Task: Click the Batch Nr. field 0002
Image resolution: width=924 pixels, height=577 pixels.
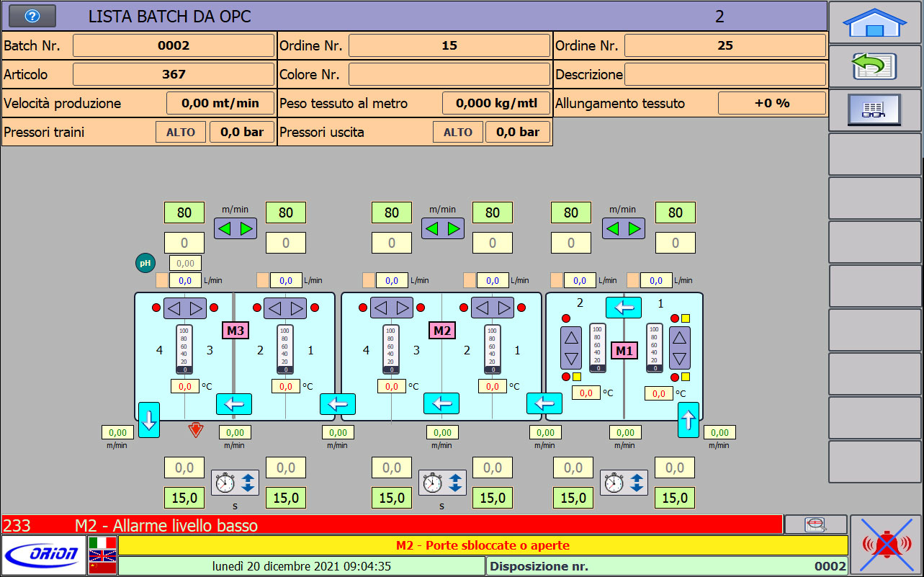Action: pyautogui.click(x=173, y=45)
